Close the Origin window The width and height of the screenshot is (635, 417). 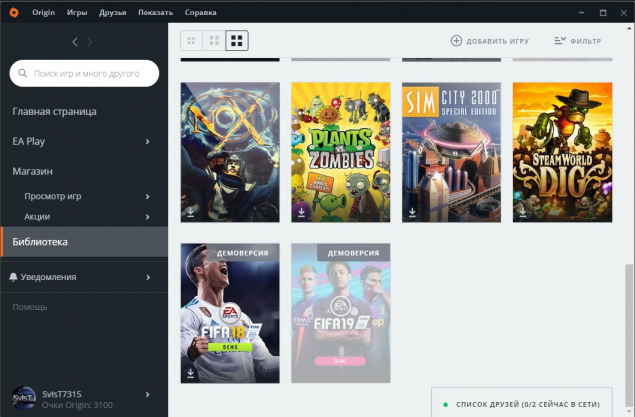tap(624, 13)
